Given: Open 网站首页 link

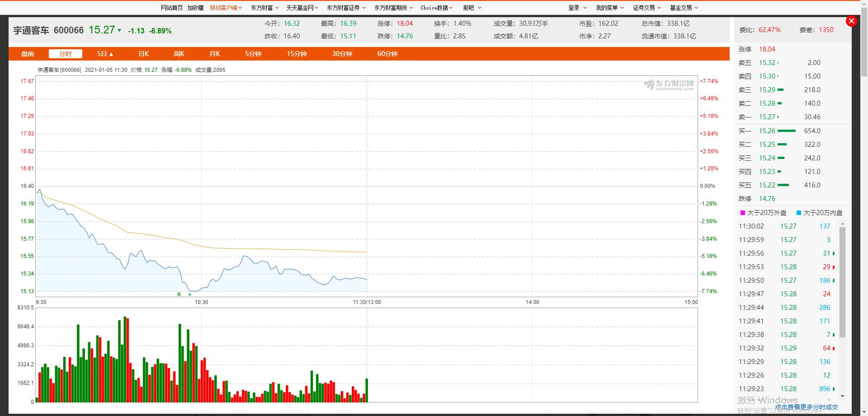Looking at the screenshot, I should (x=172, y=8).
